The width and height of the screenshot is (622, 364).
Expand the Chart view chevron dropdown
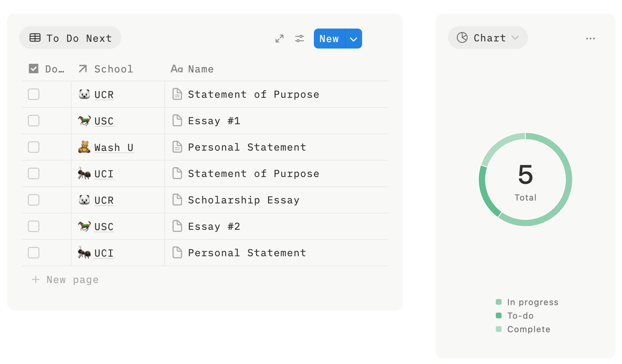click(x=515, y=38)
